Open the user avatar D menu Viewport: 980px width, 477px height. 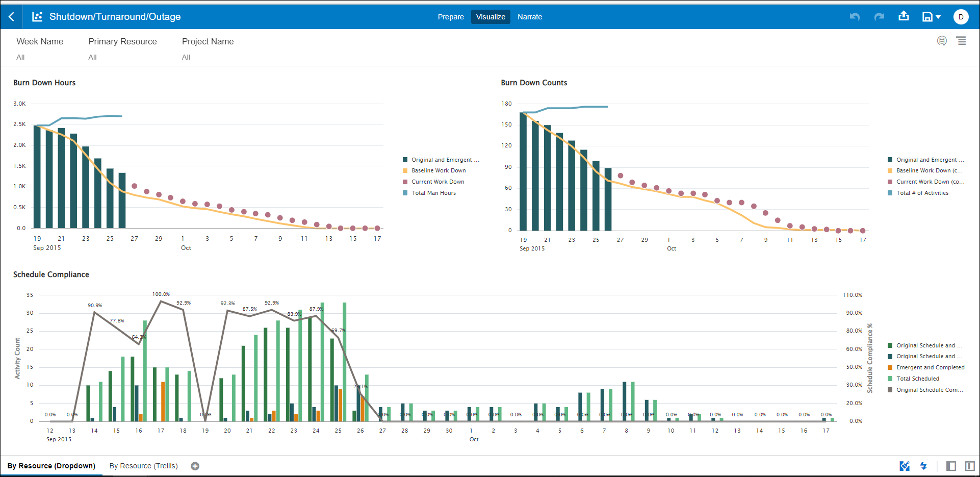961,17
